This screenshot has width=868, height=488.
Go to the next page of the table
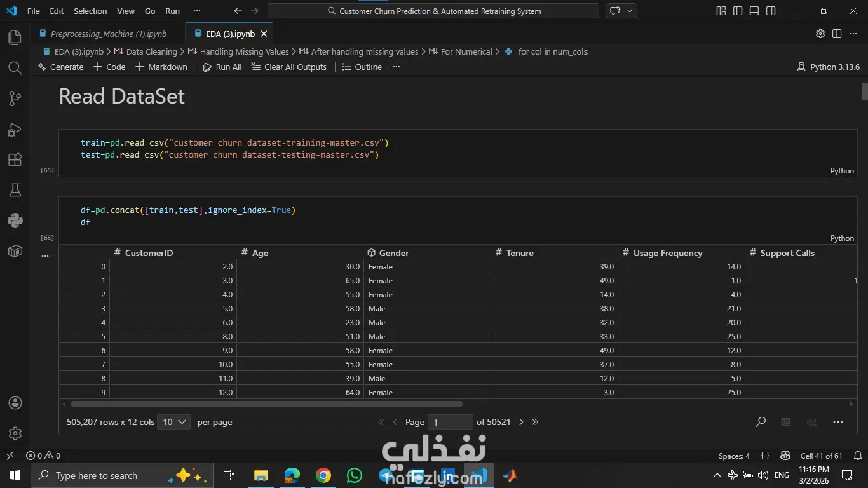[x=521, y=422]
